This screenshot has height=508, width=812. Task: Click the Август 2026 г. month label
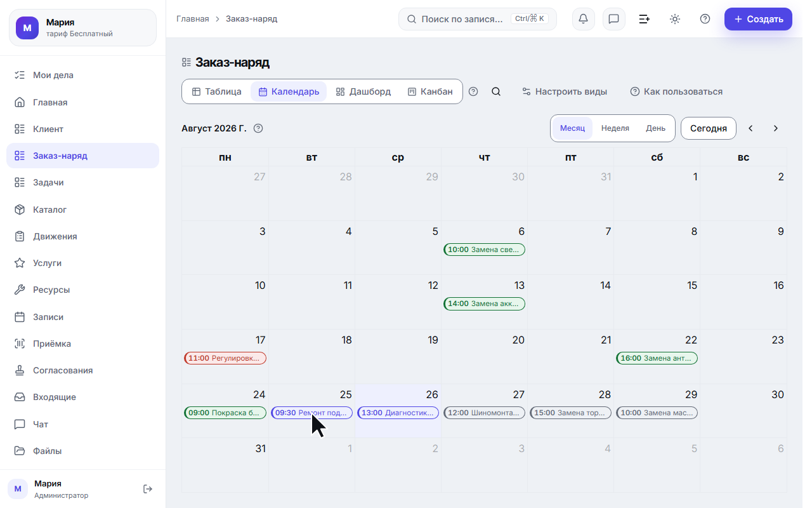point(214,128)
